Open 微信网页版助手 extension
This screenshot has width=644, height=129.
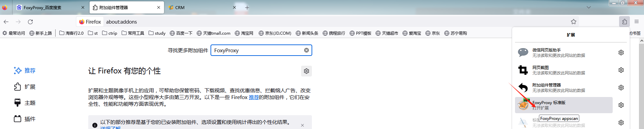click(x=564, y=53)
